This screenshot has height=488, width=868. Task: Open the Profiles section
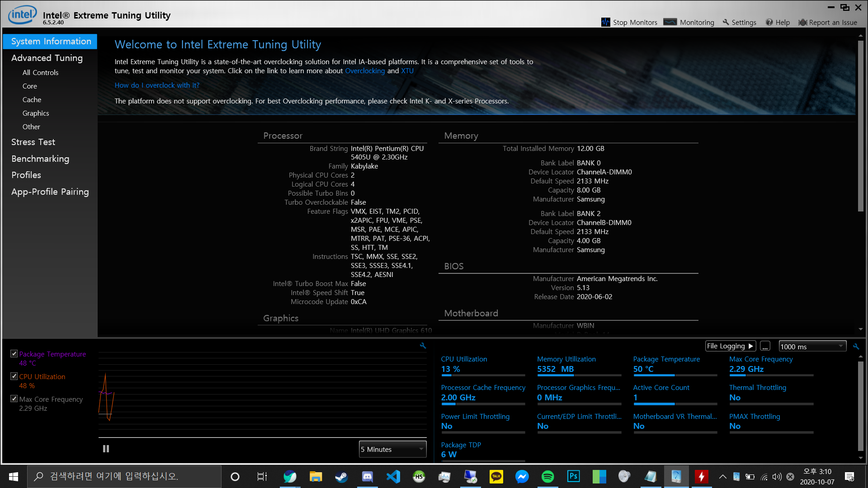coord(26,175)
